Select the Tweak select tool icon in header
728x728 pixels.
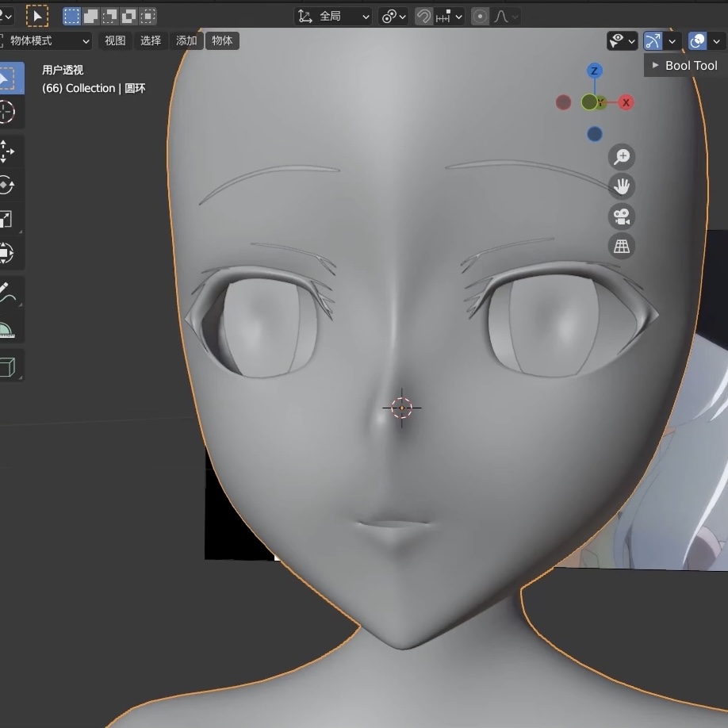tap(37, 16)
